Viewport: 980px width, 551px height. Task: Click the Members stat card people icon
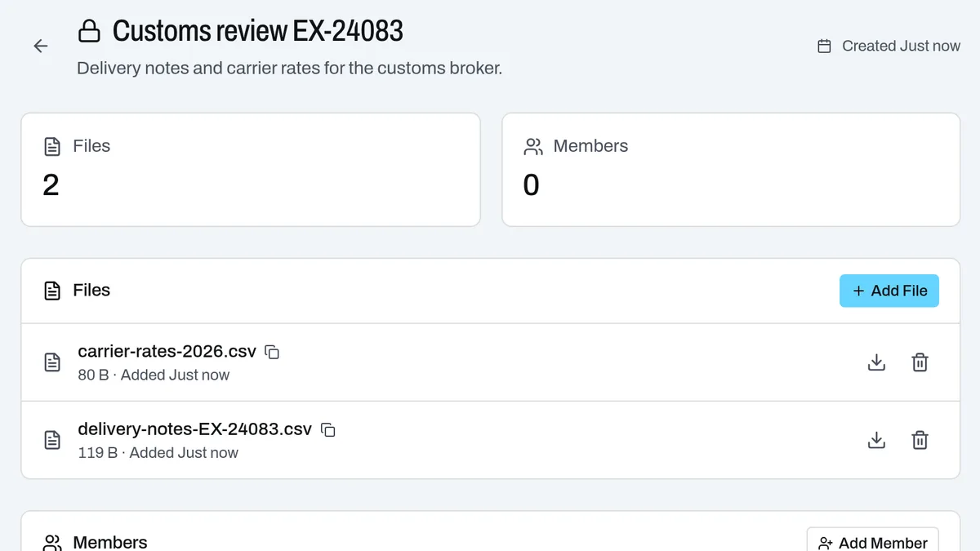point(533,147)
